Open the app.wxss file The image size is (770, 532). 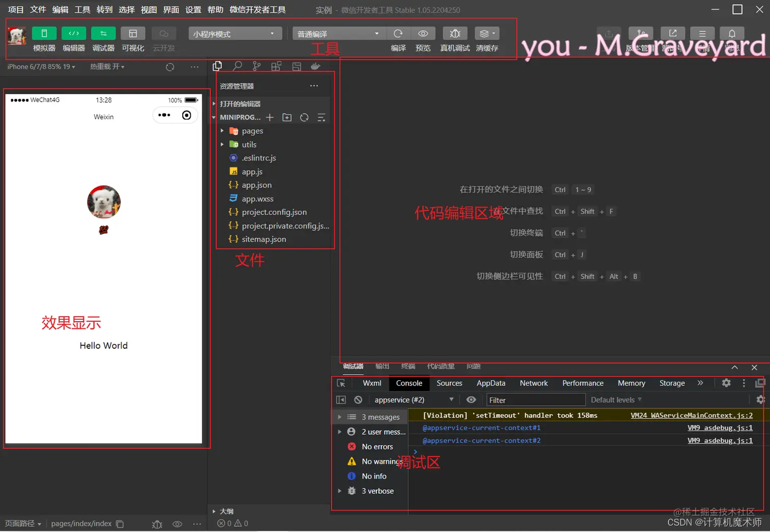(252, 199)
